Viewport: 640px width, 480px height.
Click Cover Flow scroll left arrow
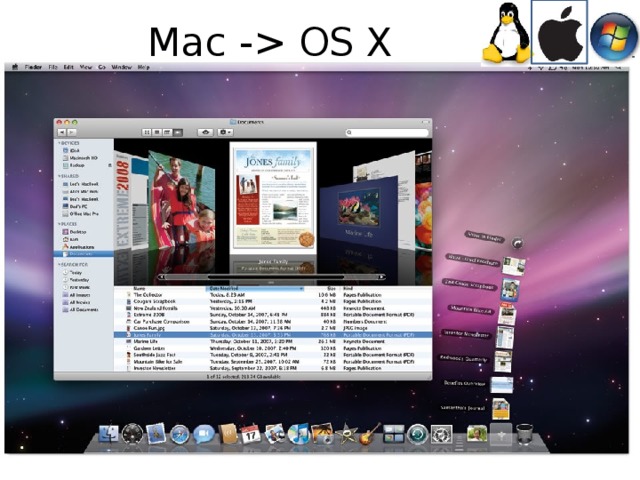point(162,277)
